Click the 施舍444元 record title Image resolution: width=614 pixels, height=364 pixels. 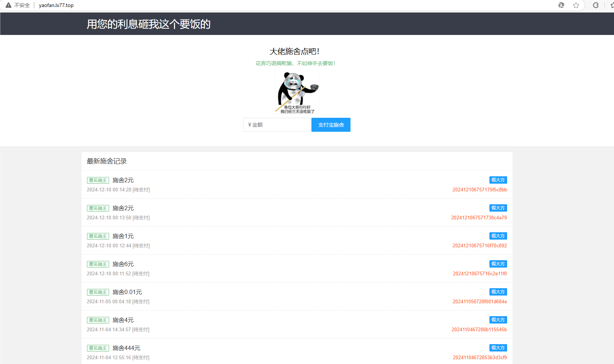click(126, 348)
